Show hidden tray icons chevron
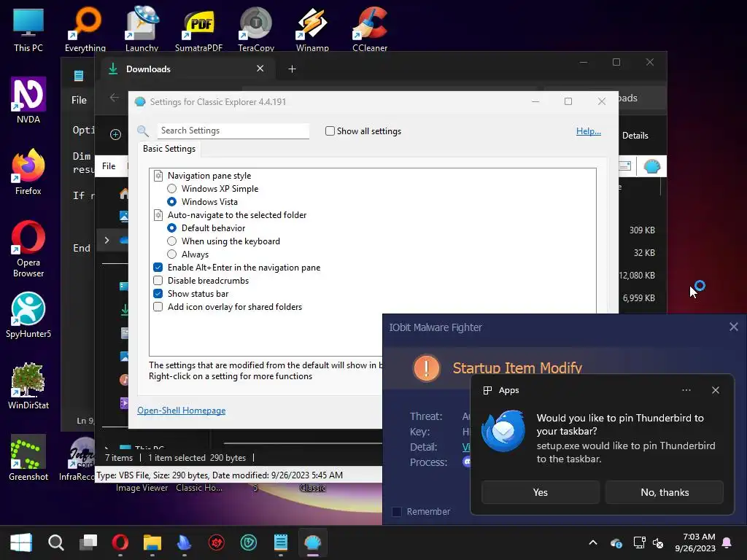747x560 pixels. [x=593, y=542]
